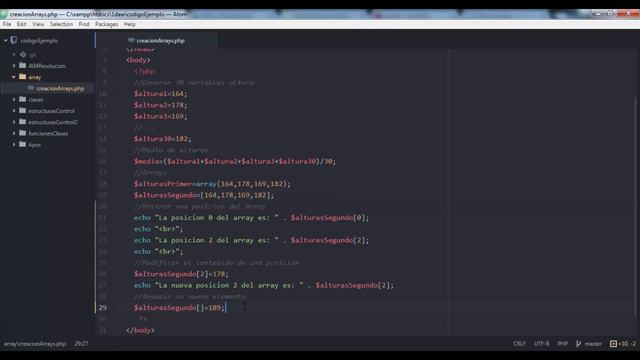Click the file icon beside creacionArrays.php in tree
This screenshot has height=360, width=640.
coord(31,88)
